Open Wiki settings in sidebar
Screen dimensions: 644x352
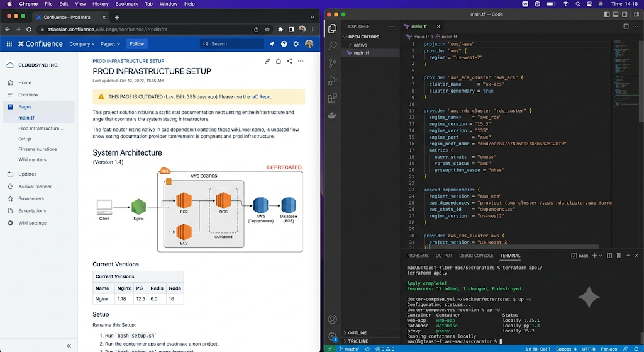point(32,223)
